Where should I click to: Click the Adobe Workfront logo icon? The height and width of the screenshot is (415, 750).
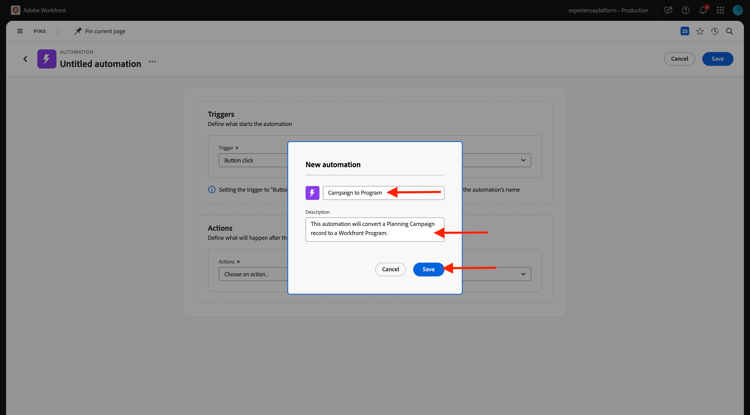[x=15, y=10]
